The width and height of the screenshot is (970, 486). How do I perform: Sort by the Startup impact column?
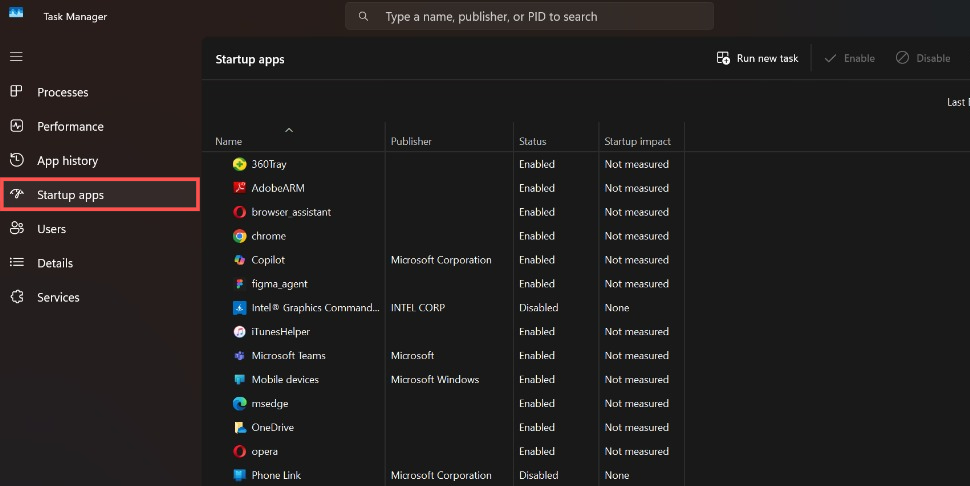[x=637, y=141]
